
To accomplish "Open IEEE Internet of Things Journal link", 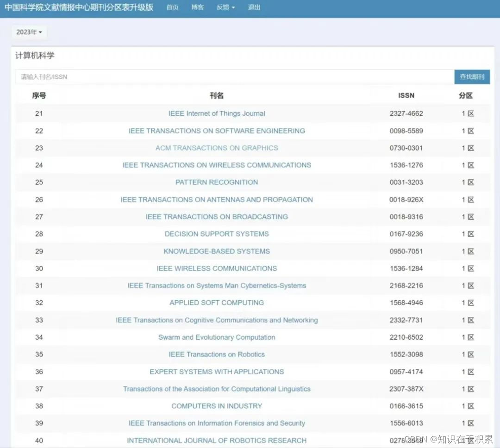I will pyautogui.click(x=217, y=114).
